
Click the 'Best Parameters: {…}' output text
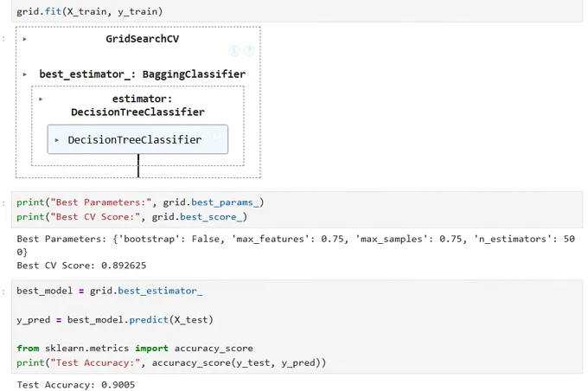click(x=296, y=246)
